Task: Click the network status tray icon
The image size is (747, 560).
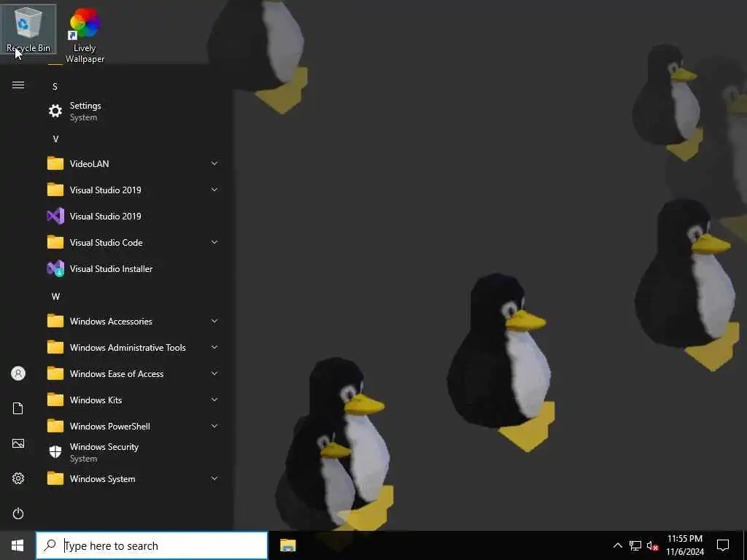Action: tap(635, 545)
